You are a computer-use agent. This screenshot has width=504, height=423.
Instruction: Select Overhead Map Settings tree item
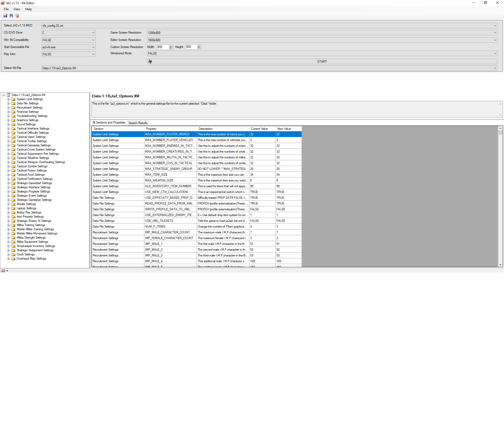(x=31, y=259)
